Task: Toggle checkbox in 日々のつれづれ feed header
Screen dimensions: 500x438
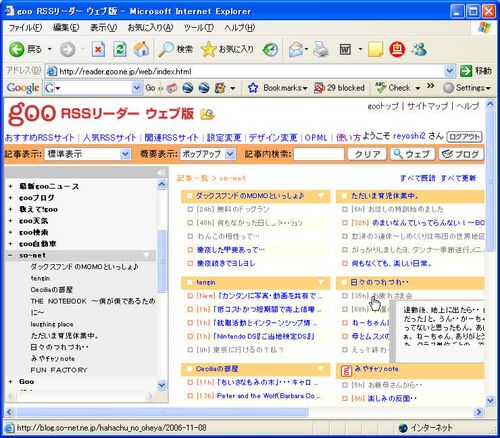Action: [344, 283]
